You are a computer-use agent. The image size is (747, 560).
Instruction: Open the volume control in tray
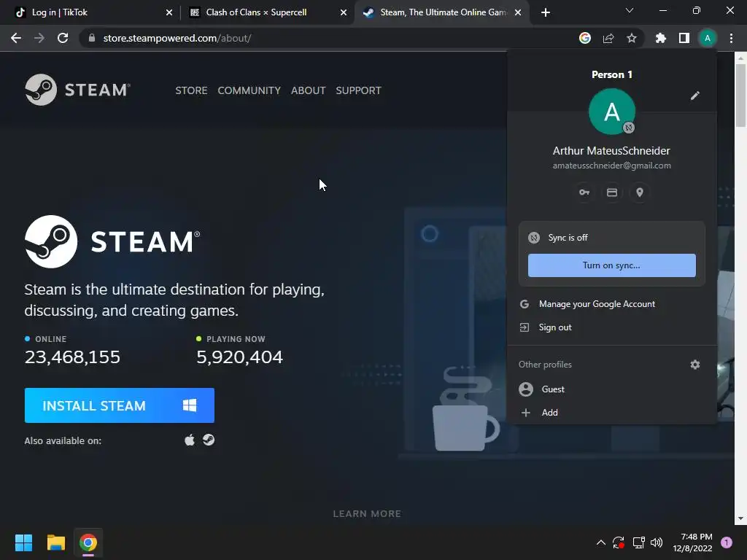coord(657,542)
